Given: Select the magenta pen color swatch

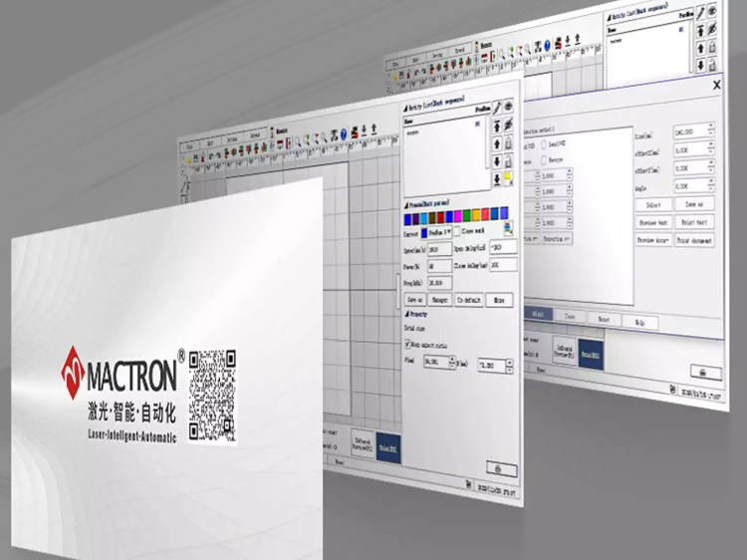Looking at the screenshot, I should [456, 214].
